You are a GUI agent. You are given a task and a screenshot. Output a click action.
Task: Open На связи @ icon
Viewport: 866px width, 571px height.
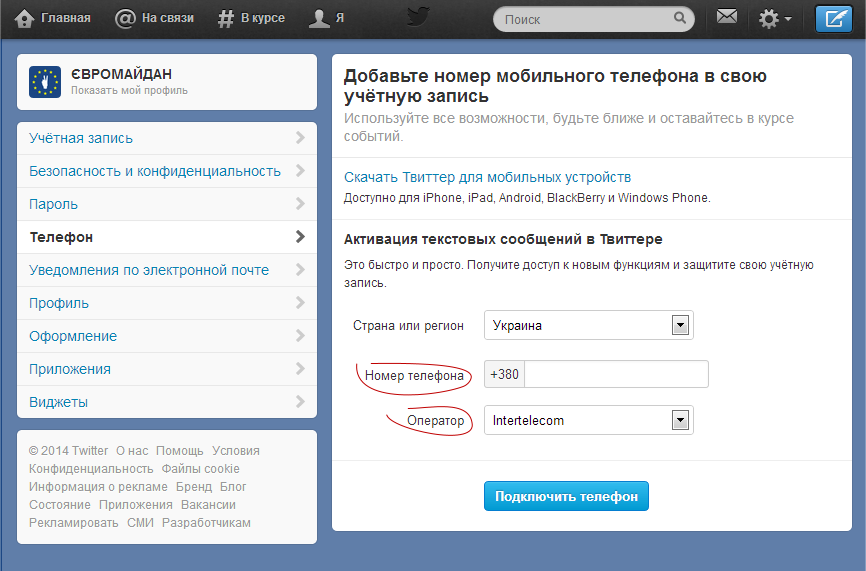(x=125, y=19)
